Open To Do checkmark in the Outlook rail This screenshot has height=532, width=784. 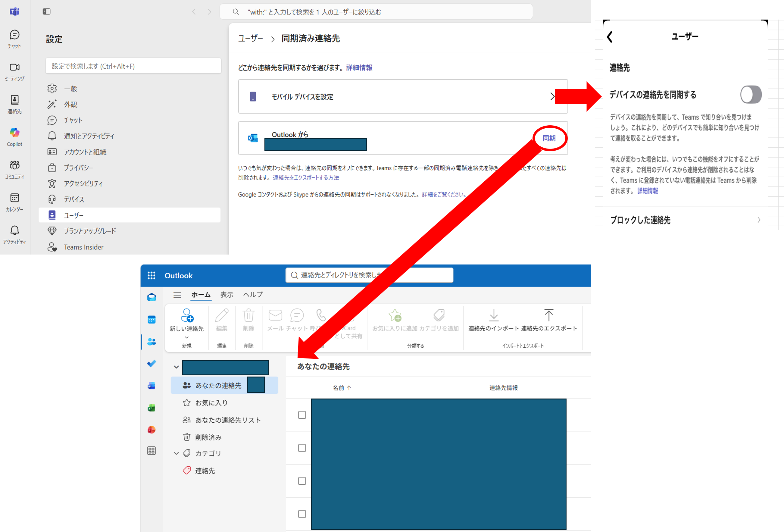[151, 363]
